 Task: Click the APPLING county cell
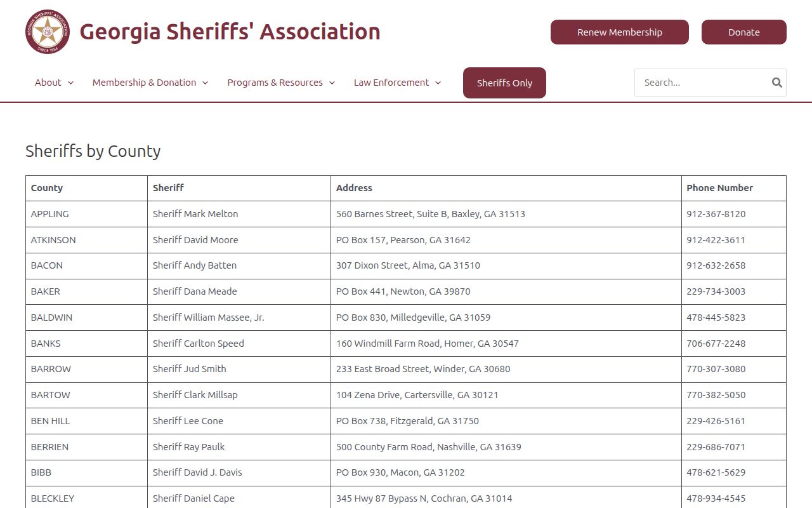pos(86,214)
